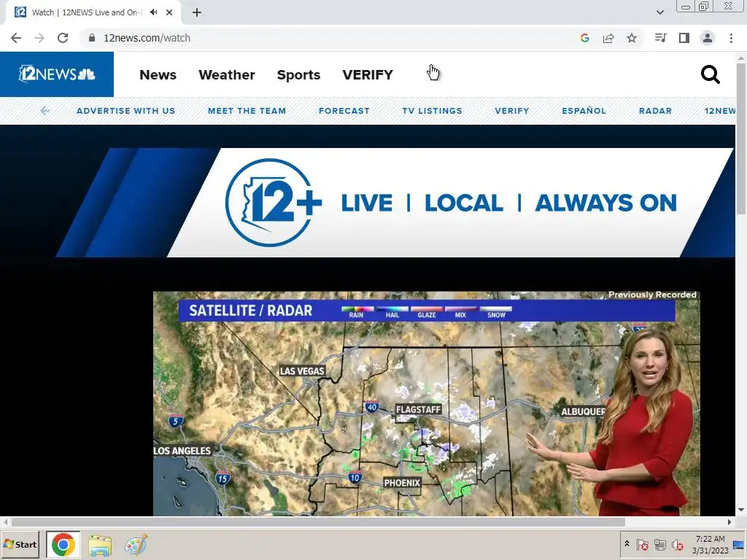Click muted volume tray icon
The height and width of the screenshot is (560, 747).
[677, 544]
